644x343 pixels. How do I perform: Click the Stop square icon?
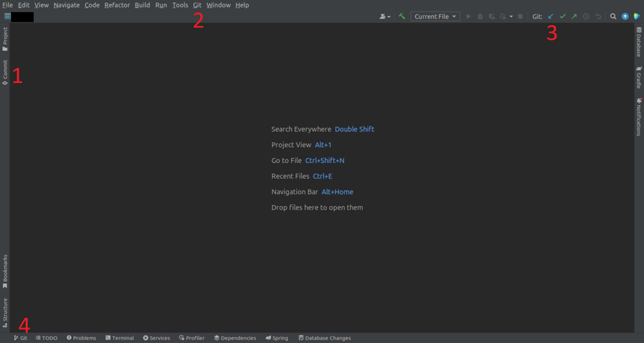[520, 17]
